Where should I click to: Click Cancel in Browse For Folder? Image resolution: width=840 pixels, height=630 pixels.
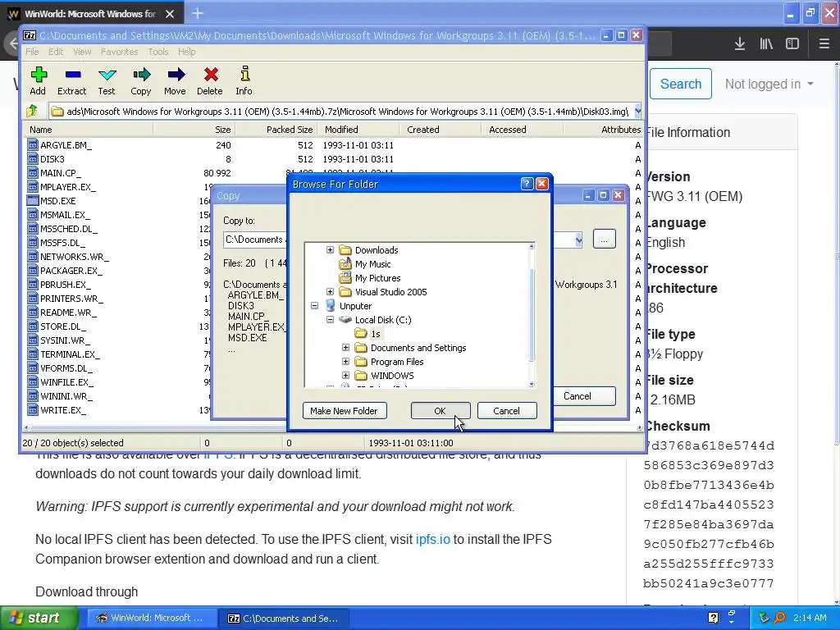click(507, 411)
